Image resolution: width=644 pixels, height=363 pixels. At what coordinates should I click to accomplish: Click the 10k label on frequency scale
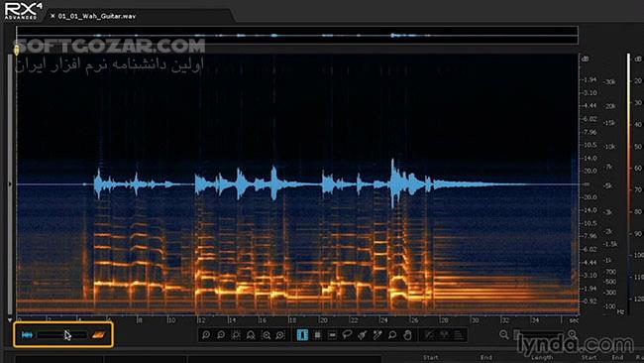610,147
